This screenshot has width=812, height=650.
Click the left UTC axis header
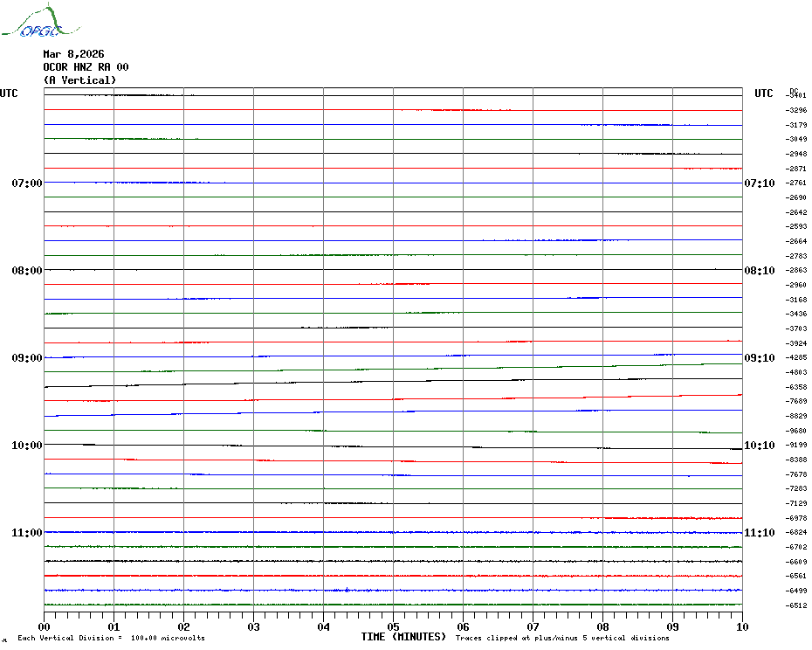pos(9,93)
